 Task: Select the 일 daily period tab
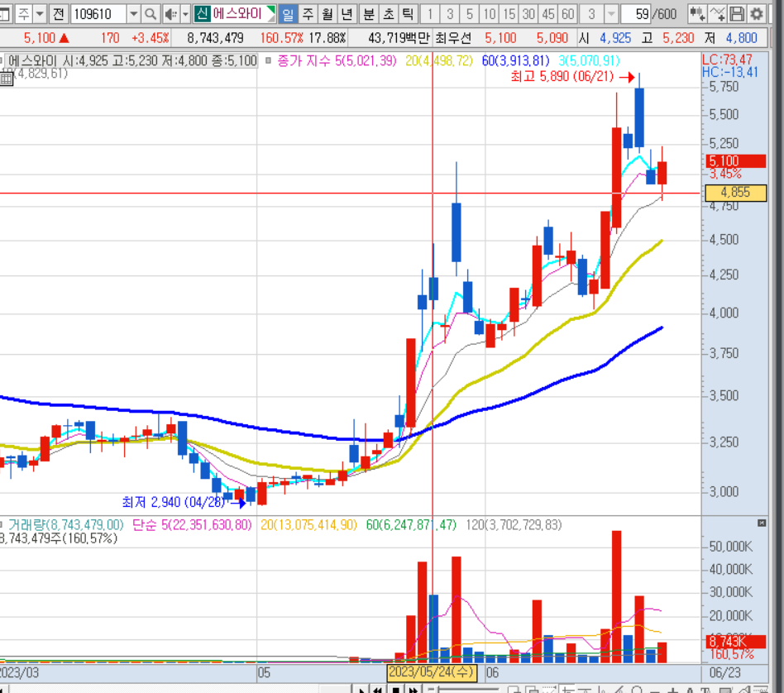(x=288, y=14)
